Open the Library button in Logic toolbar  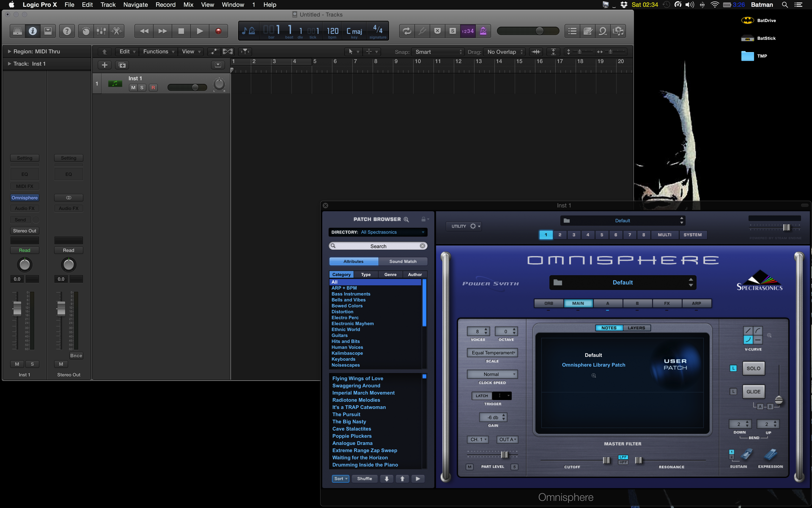[x=18, y=31]
